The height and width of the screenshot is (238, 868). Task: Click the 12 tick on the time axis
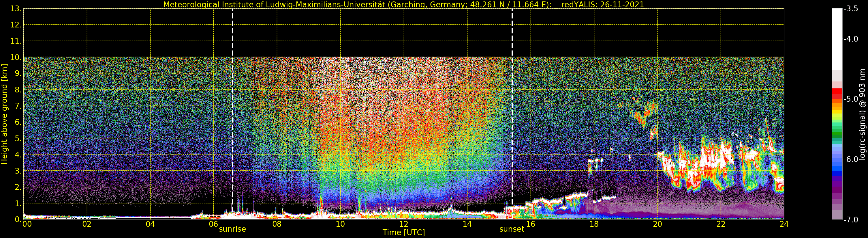(x=403, y=224)
